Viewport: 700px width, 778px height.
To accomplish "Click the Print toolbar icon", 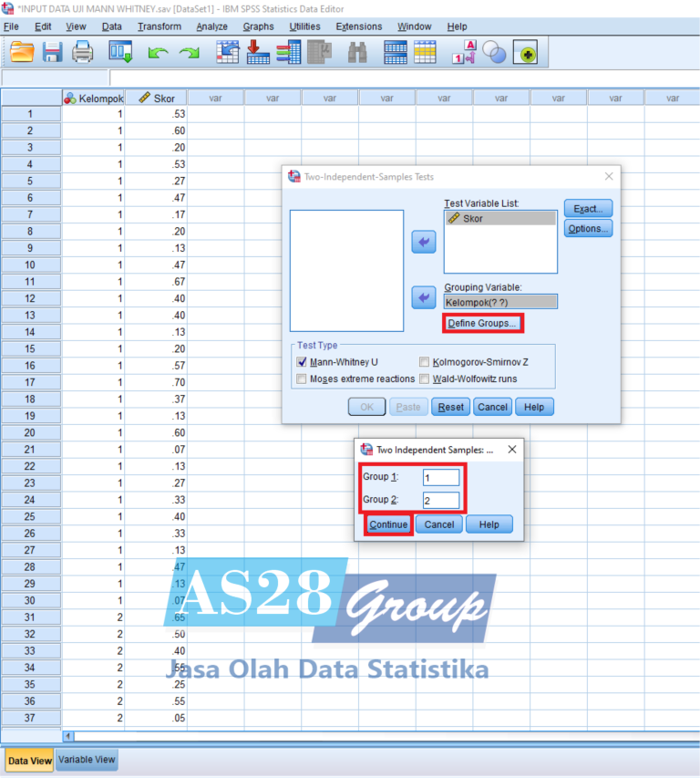I will coord(83,53).
